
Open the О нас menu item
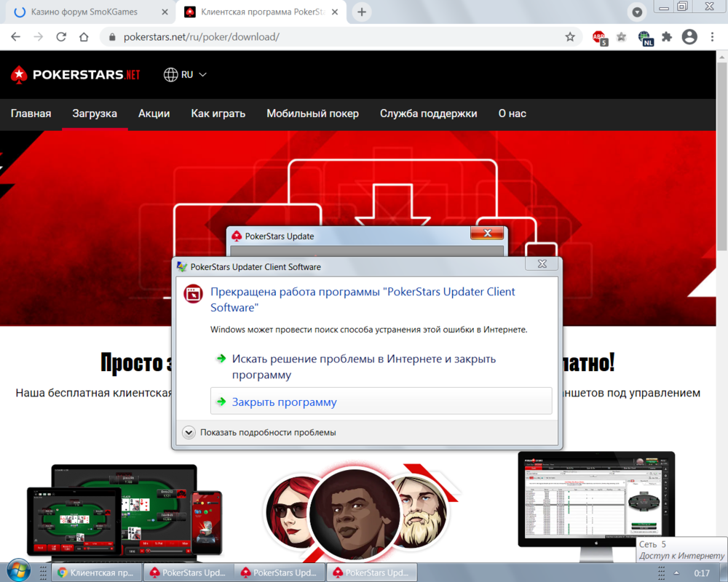pyautogui.click(x=512, y=113)
